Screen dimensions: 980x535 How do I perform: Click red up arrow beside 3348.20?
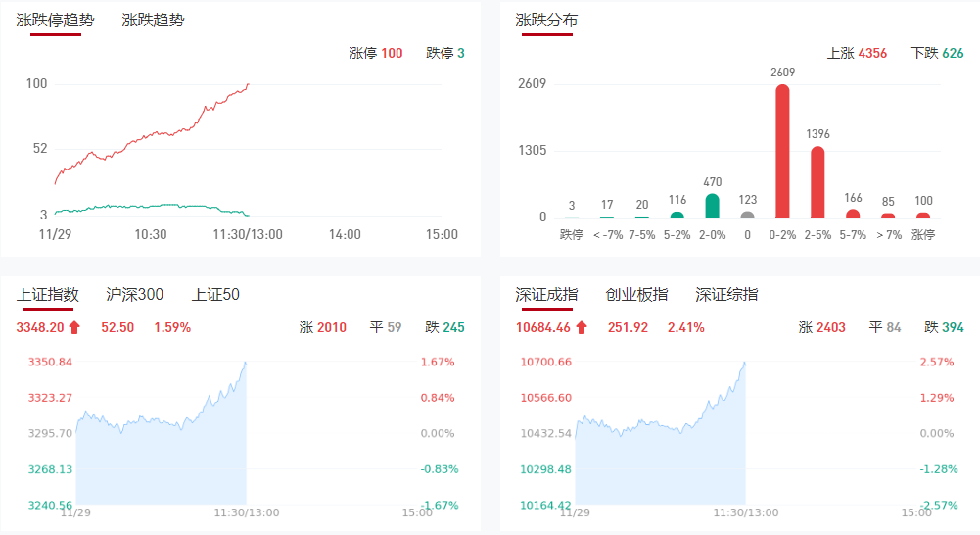[x=74, y=327]
